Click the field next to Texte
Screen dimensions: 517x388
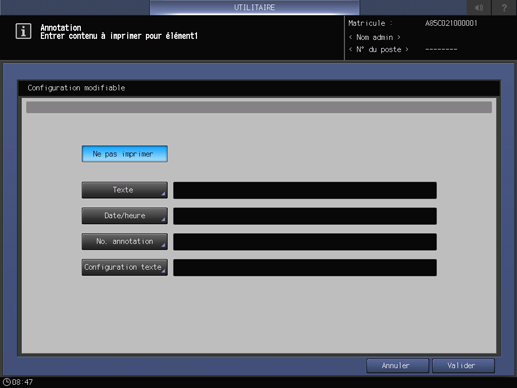[x=305, y=190]
